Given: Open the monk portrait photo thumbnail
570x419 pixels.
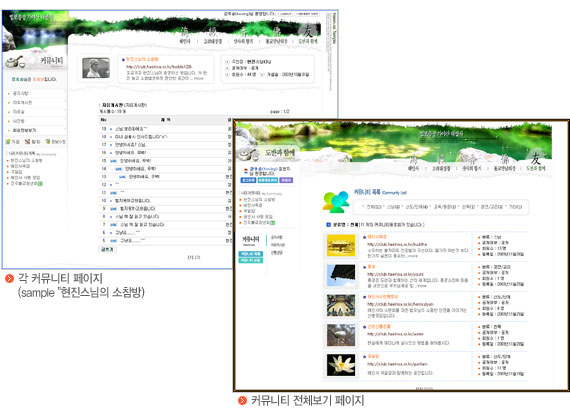Looking at the screenshot, I should point(96,68).
